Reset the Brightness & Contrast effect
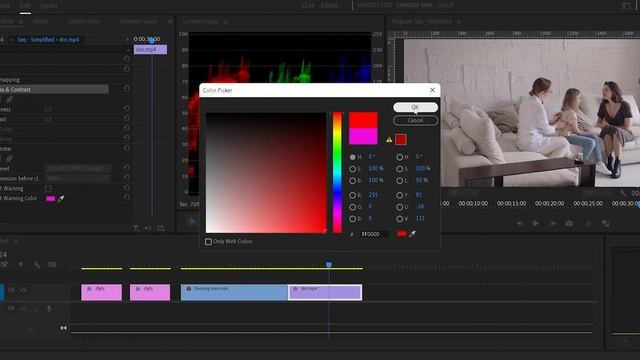640x360 pixels. tap(127, 89)
